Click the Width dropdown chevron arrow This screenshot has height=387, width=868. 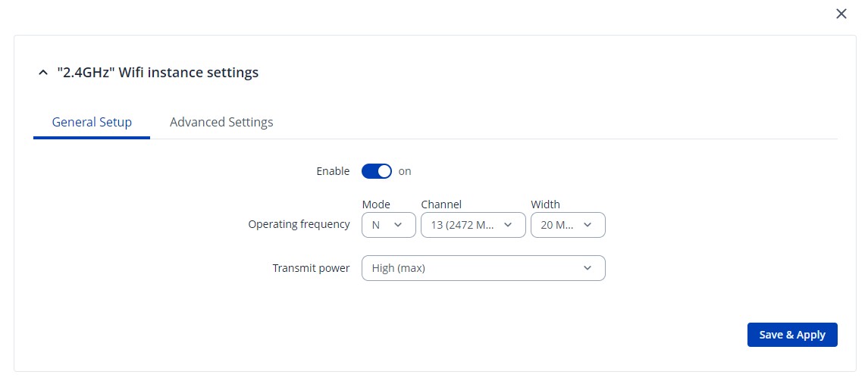[588, 225]
